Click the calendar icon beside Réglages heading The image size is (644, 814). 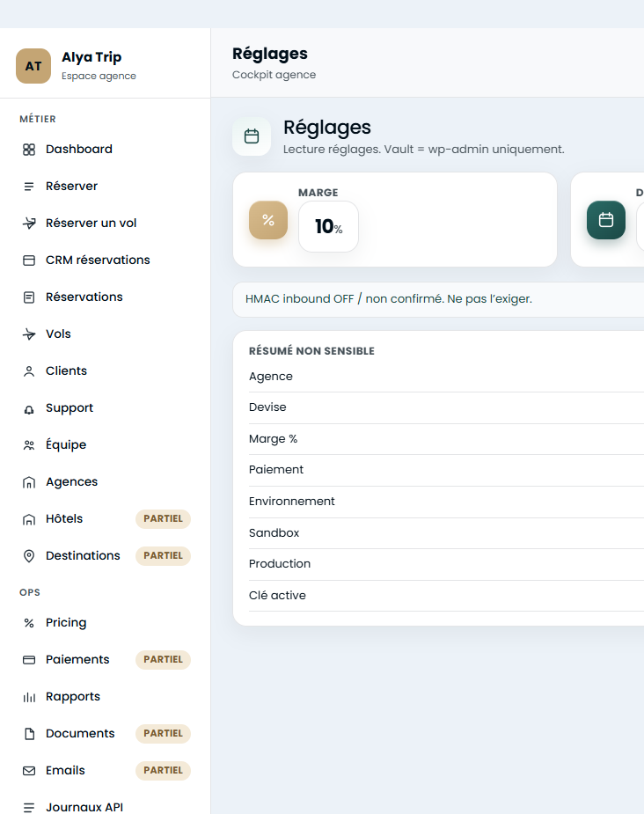tap(252, 136)
